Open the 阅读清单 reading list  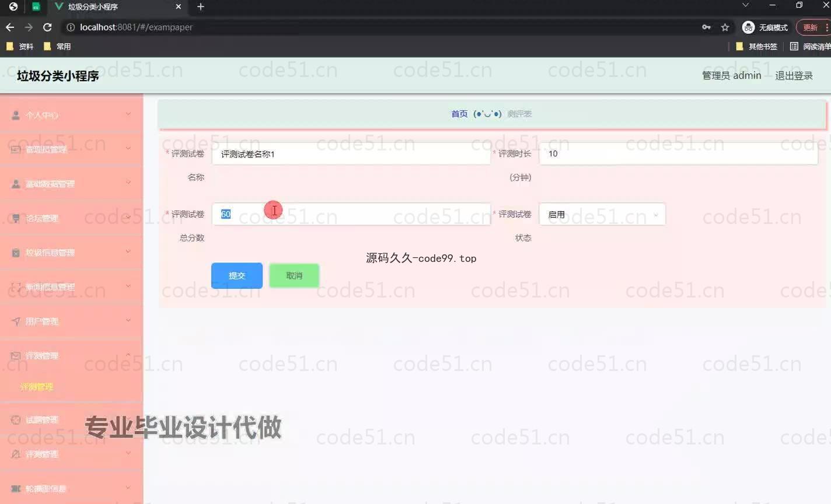pyautogui.click(x=810, y=47)
